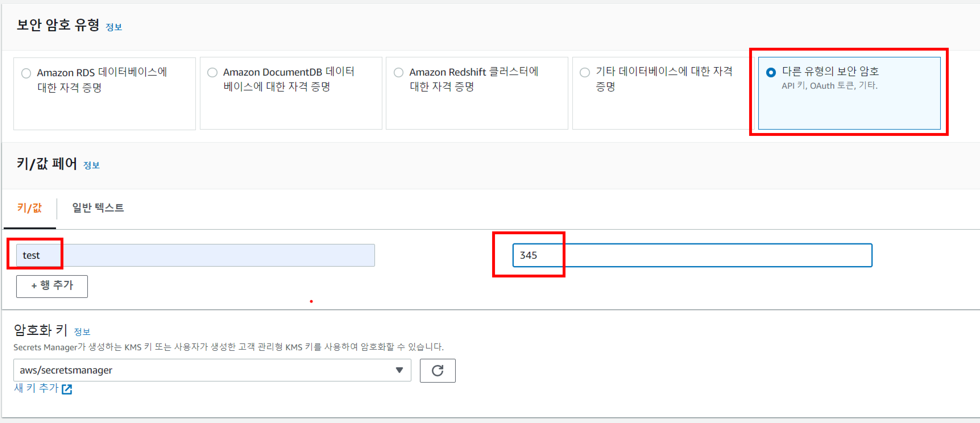Select Amazon DocumentDB database credentials radio option
Screen dimensions: 980x423
(x=212, y=72)
